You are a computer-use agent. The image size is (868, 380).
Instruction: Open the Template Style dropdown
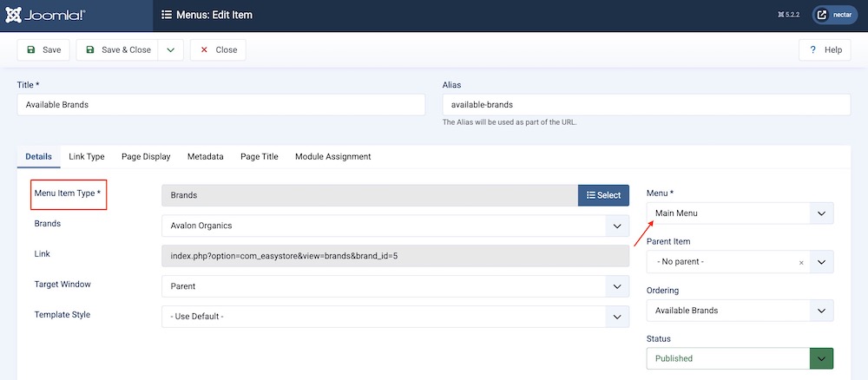point(395,317)
